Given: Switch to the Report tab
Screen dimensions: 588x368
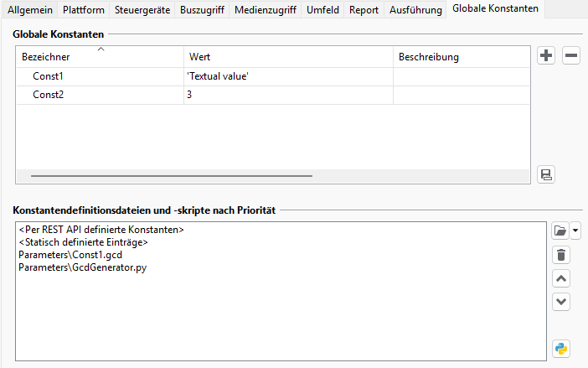Looking at the screenshot, I should [x=364, y=10].
